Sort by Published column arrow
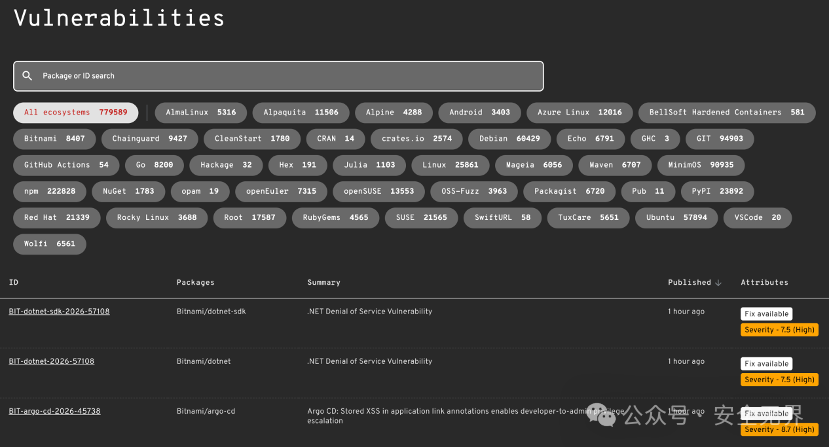830x448 pixels. pos(718,283)
